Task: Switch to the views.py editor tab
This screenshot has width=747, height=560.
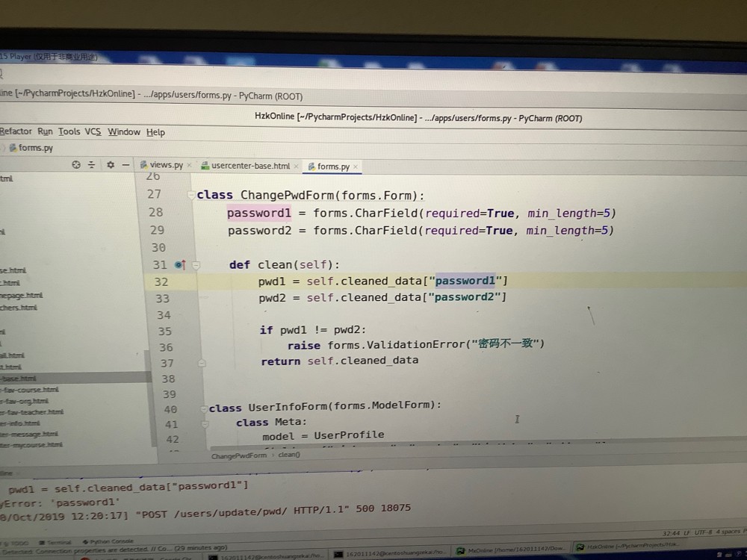Action: click(x=166, y=165)
